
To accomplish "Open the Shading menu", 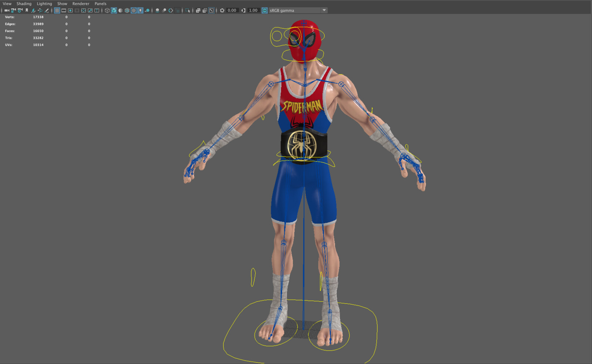I will pyautogui.click(x=24, y=4).
